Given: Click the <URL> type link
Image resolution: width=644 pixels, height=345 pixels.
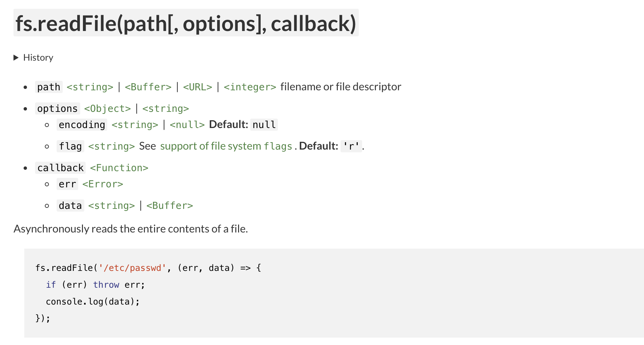Looking at the screenshot, I should (x=198, y=87).
